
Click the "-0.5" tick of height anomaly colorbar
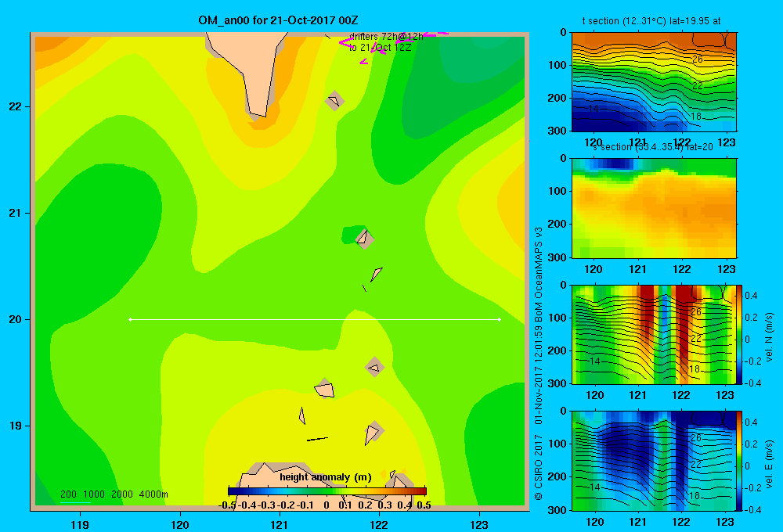pos(227,505)
